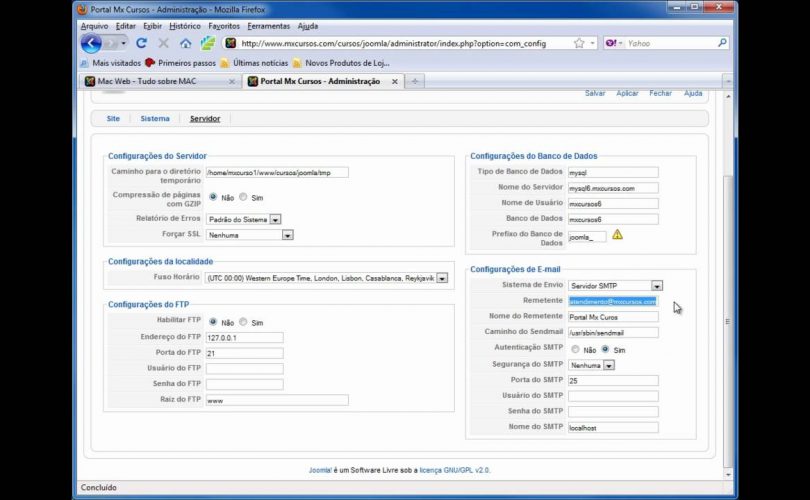Reload the page with the refresh icon
The height and width of the screenshot is (500, 810).
[x=141, y=43]
